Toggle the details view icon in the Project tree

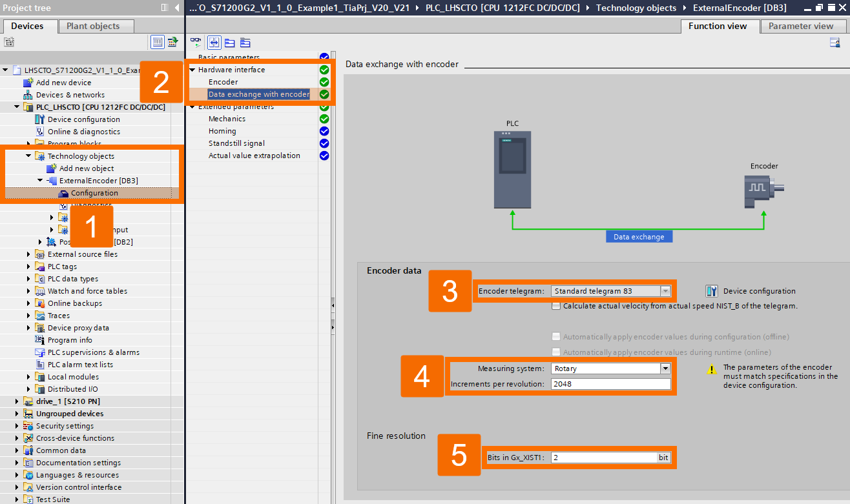(x=158, y=42)
